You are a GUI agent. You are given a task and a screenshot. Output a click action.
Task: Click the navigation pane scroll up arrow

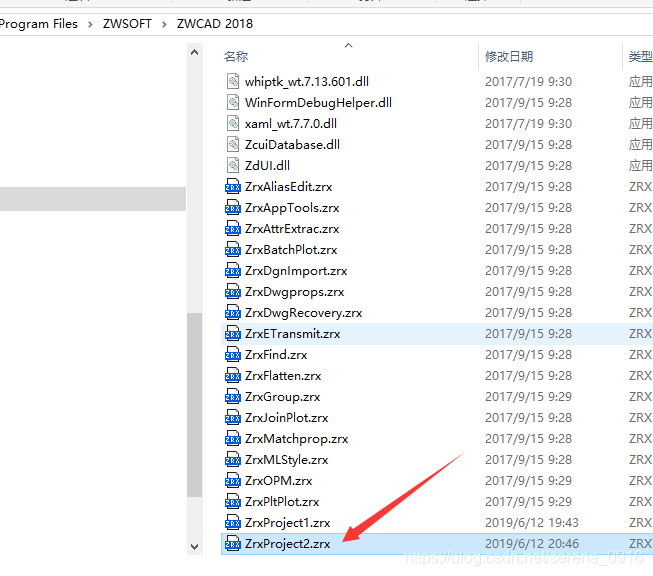(194, 52)
